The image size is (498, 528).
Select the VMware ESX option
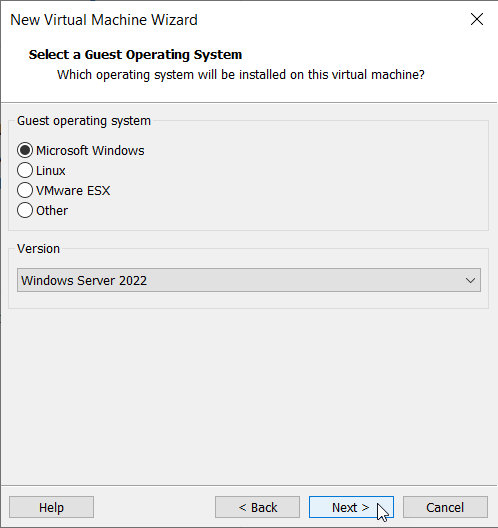pyautogui.click(x=25, y=190)
